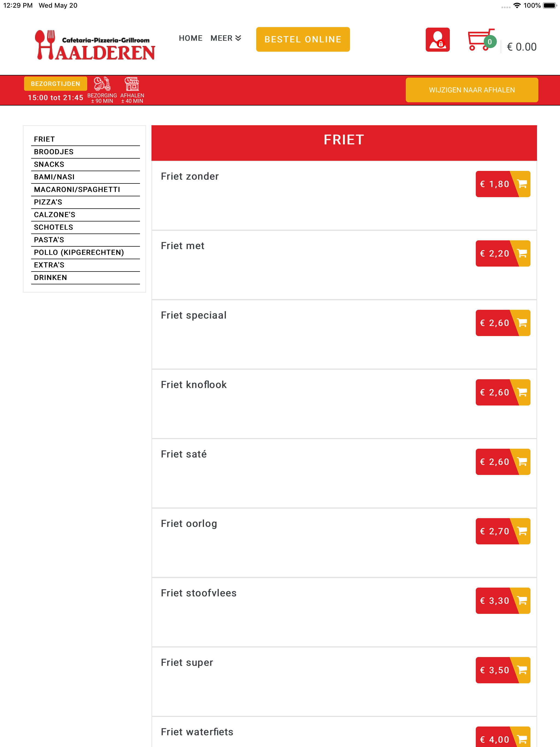Add Friet speciaal to cart
Screen dimensions: 560x747
503,323
